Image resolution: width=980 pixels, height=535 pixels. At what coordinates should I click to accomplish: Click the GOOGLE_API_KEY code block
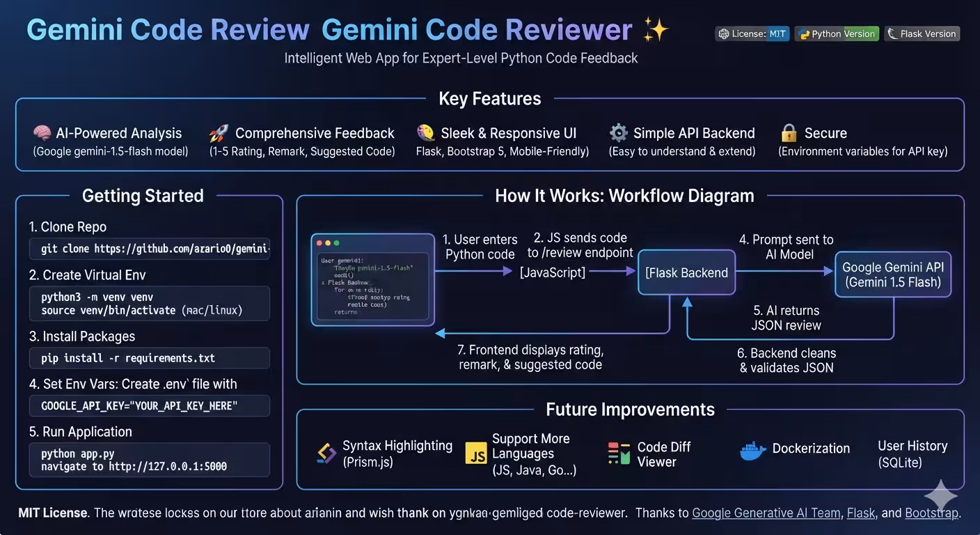pos(150,405)
